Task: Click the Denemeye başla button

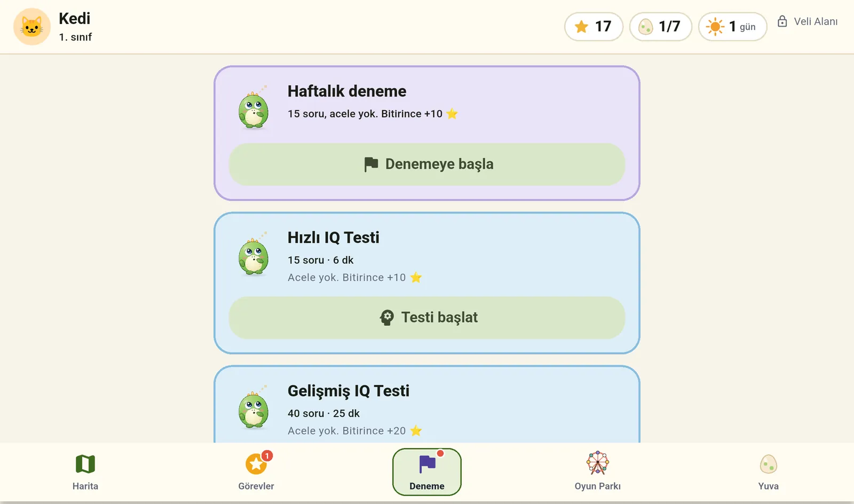Action: tap(427, 164)
